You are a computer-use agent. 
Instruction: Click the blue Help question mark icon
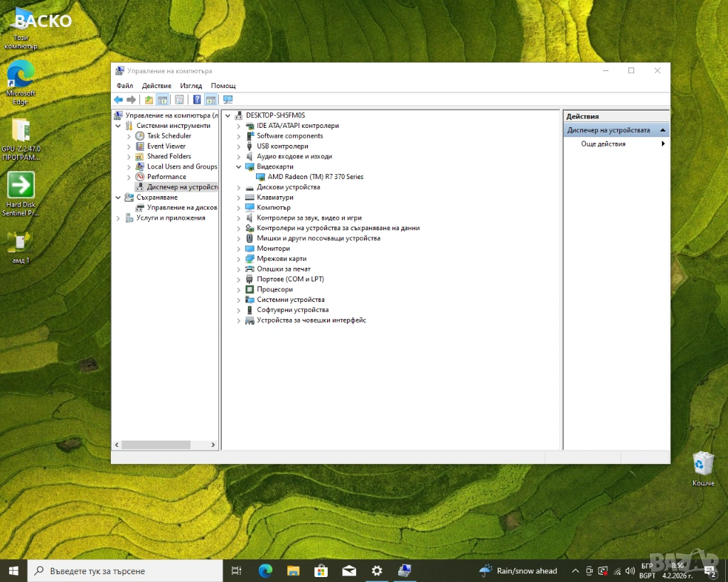197,99
